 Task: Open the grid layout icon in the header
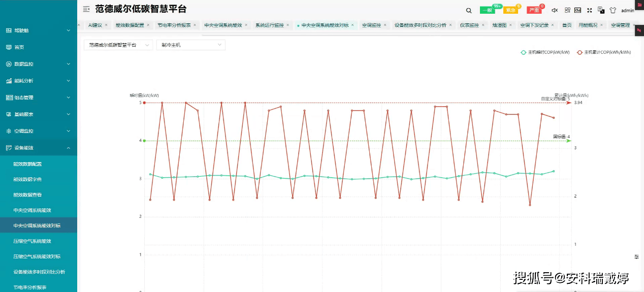point(567,10)
